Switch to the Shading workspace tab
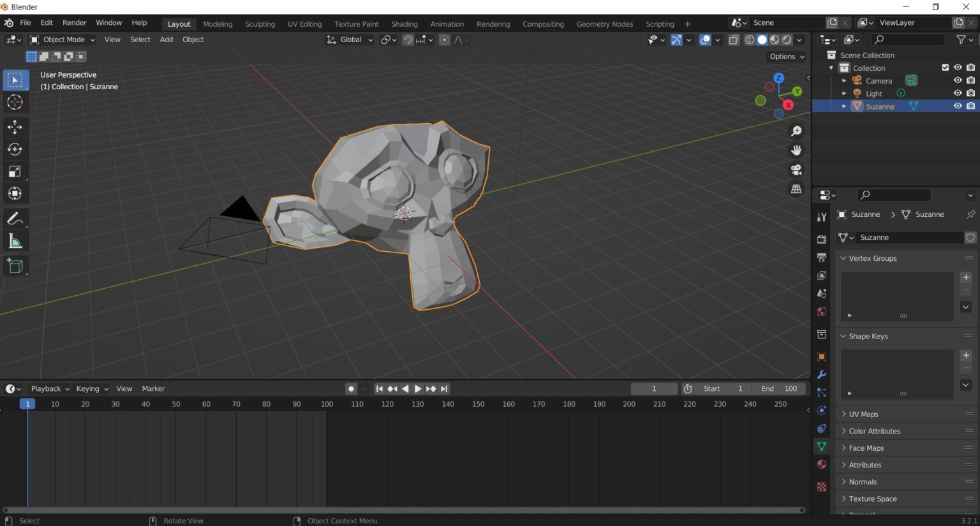 [405, 24]
